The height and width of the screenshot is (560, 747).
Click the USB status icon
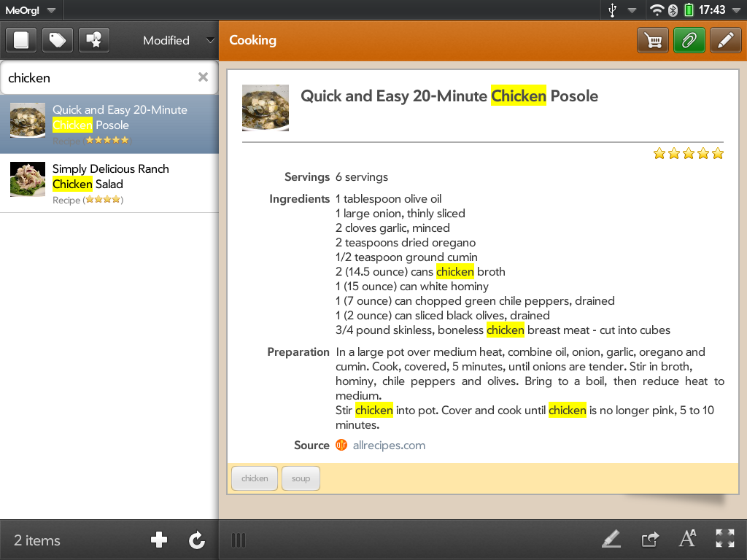coord(613,10)
